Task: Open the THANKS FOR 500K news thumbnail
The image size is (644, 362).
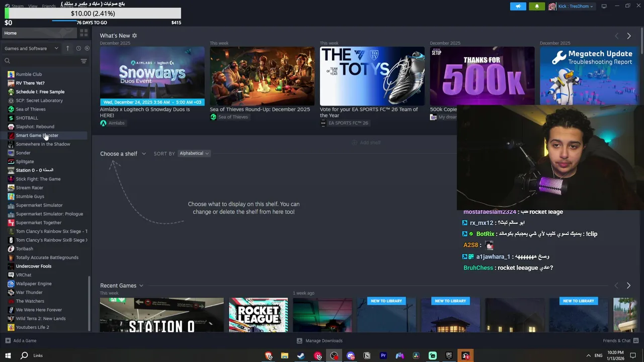Action: 482,76
